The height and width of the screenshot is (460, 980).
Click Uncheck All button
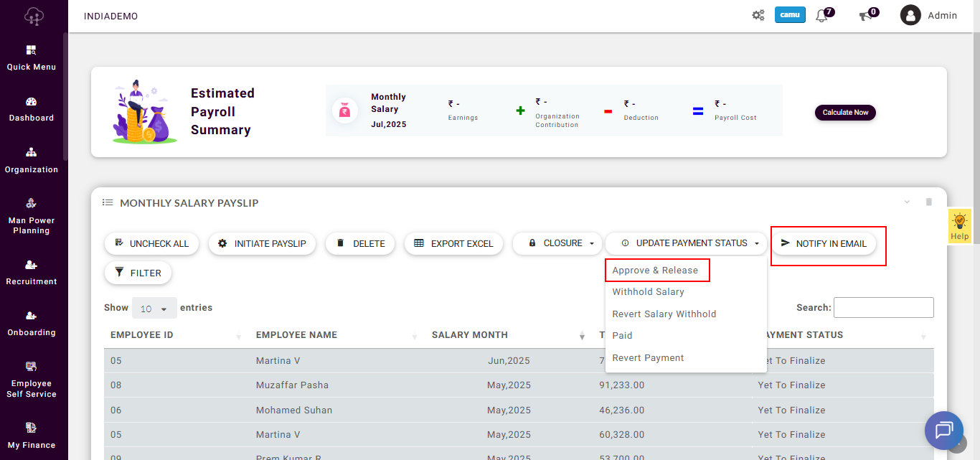tap(151, 244)
